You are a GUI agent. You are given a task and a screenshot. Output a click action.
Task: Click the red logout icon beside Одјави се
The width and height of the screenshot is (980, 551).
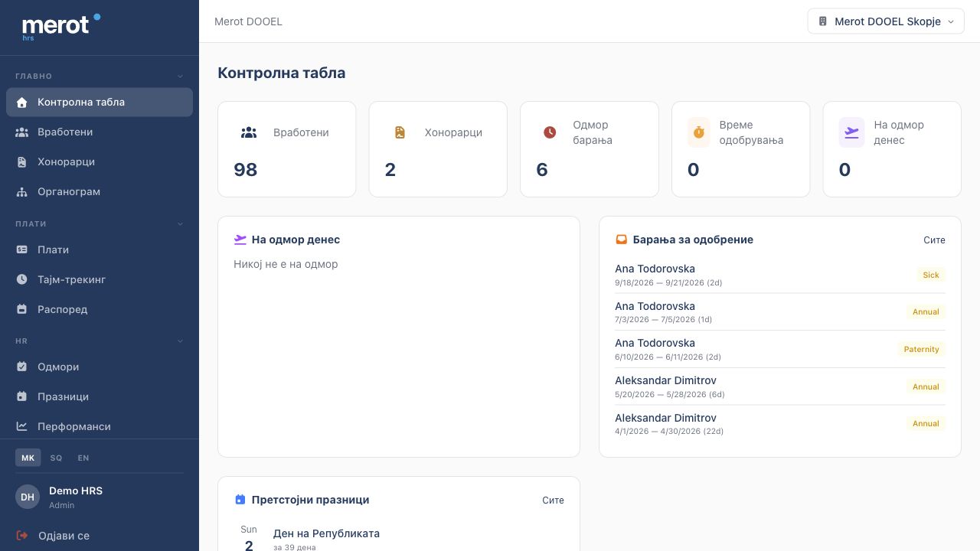[22, 536]
